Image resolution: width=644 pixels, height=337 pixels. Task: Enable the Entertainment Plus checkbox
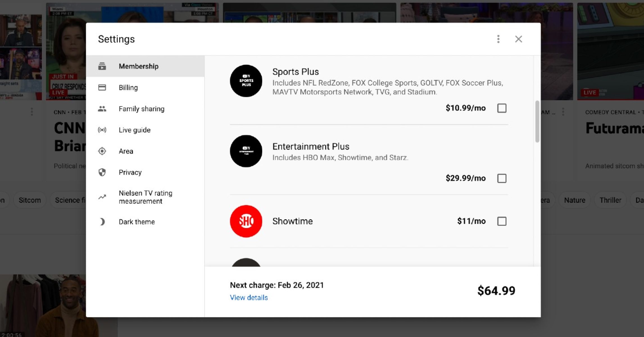(502, 178)
